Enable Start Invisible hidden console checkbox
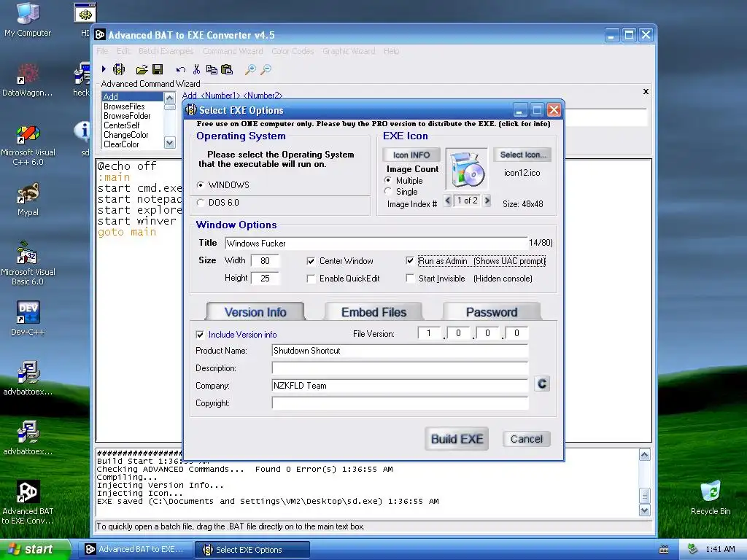The width and height of the screenshot is (747, 560). [410, 278]
